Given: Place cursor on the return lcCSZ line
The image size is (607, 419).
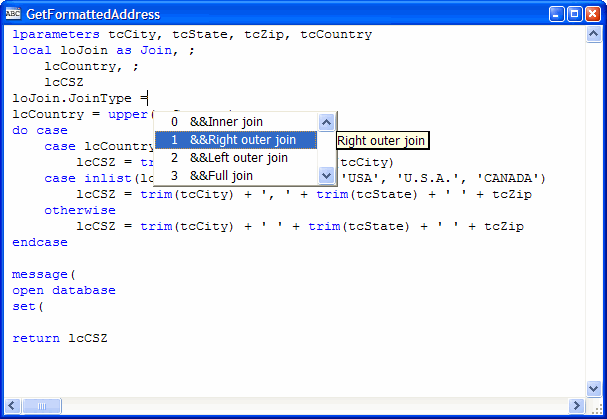Looking at the screenshot, I should point(60,338).
